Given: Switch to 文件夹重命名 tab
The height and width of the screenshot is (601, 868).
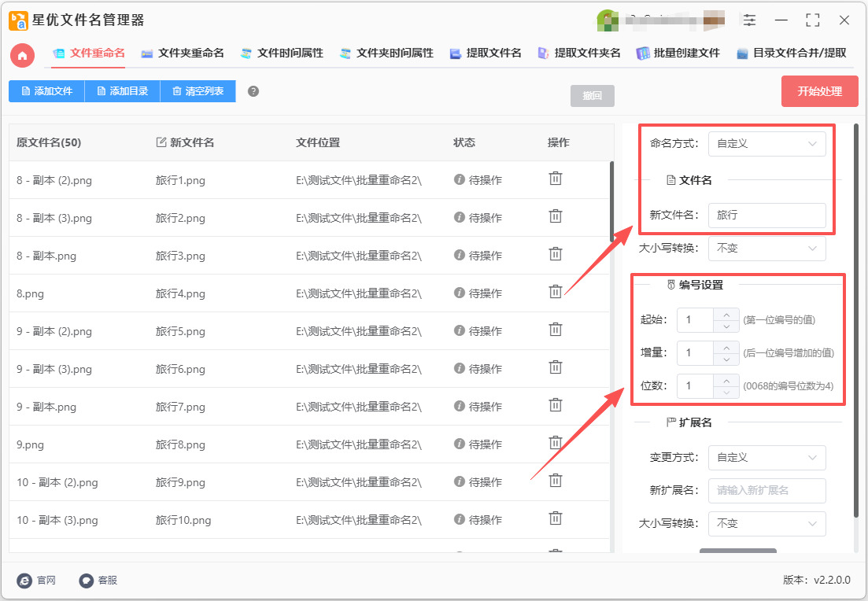Looking at the screenshot, I should (182, 53).
